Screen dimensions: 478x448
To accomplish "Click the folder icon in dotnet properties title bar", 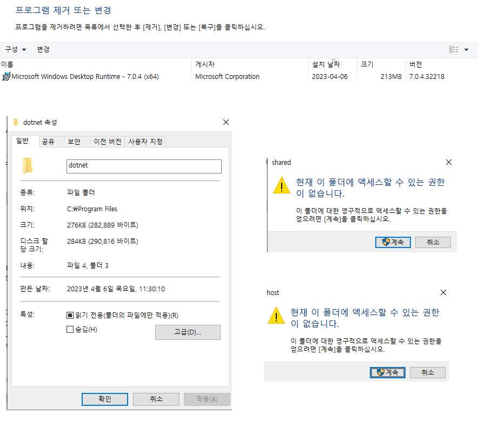I will [16, 122].
